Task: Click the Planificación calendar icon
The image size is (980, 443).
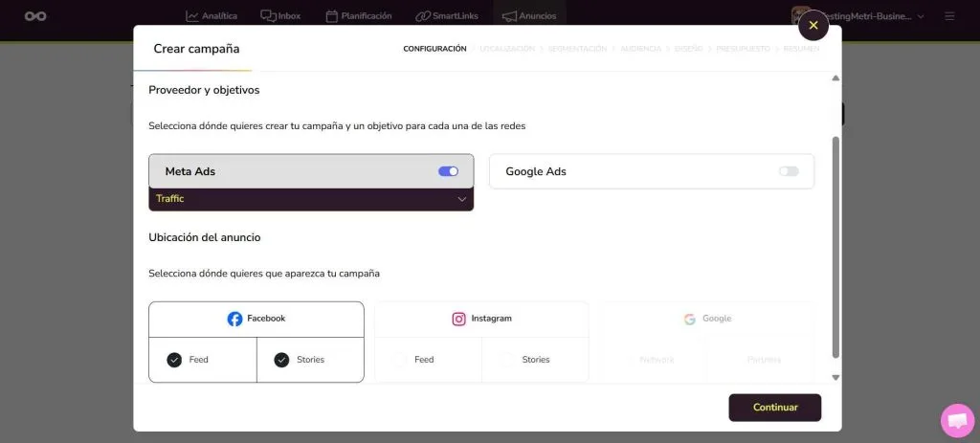Action: pos(332,16)
